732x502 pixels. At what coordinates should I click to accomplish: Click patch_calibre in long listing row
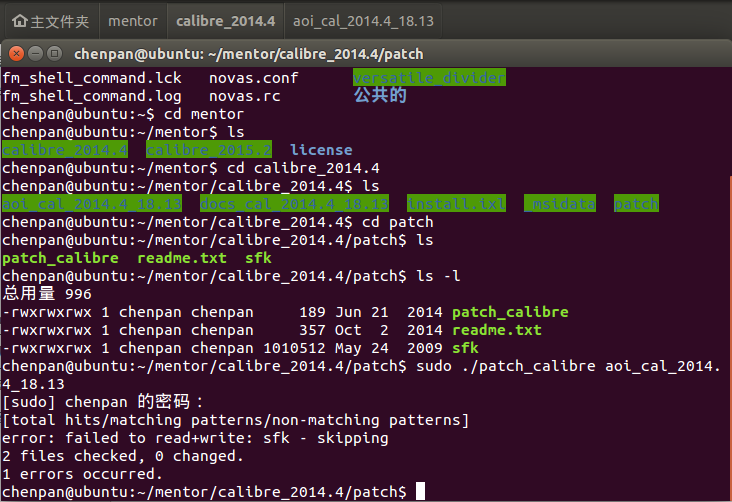510,312
